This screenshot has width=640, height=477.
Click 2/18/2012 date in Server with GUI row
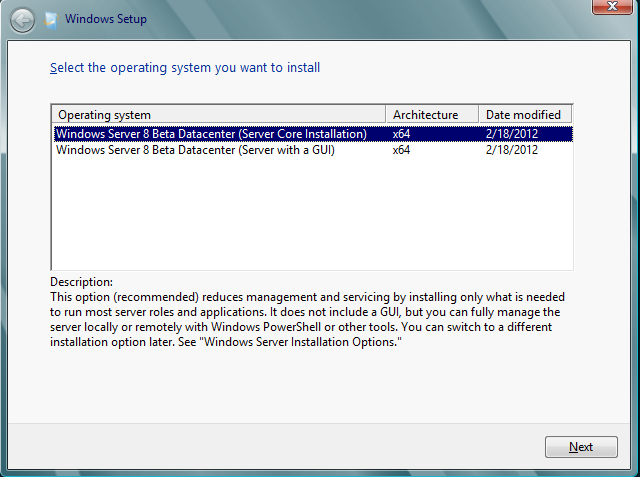[512, 150]
